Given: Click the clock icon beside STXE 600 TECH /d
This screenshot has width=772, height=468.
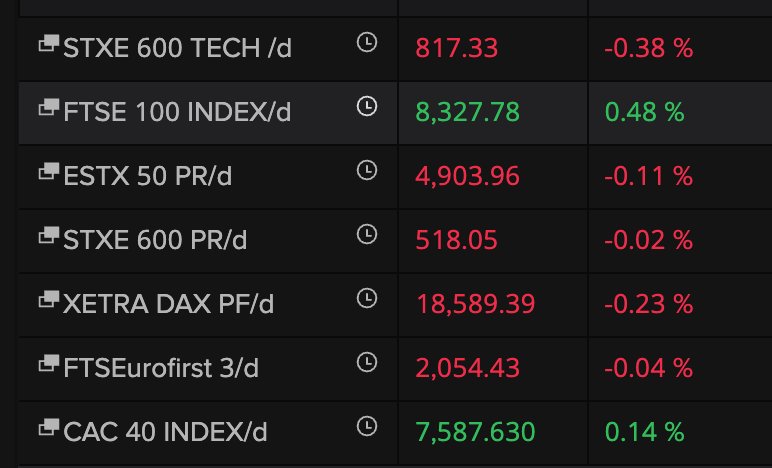Looking at the screenshot, I should [367, 42].
